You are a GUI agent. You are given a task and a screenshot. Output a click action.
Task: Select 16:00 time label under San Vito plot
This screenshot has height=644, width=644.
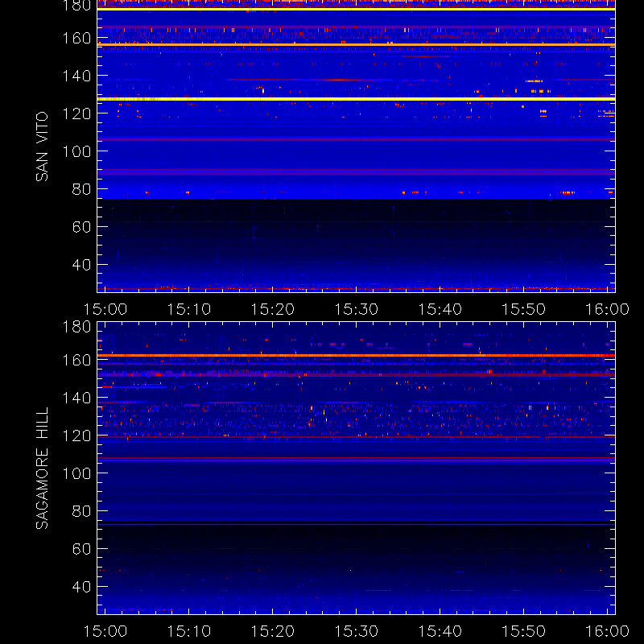[607, 309]
